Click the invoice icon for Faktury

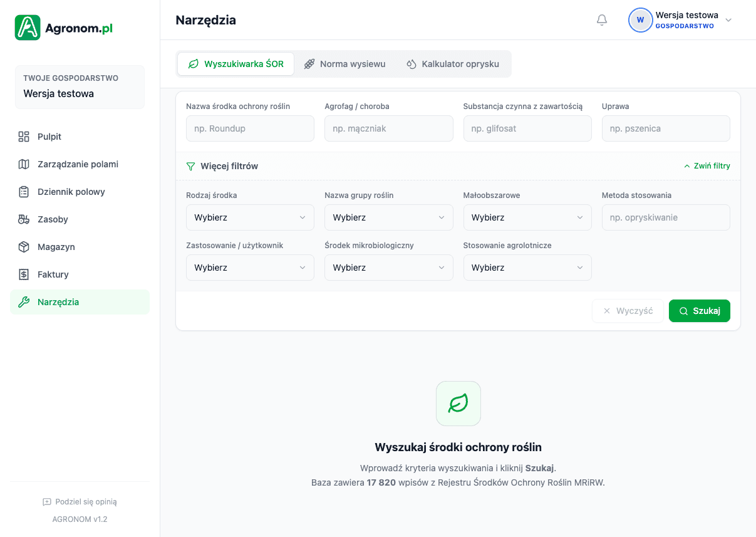[24, 274]
